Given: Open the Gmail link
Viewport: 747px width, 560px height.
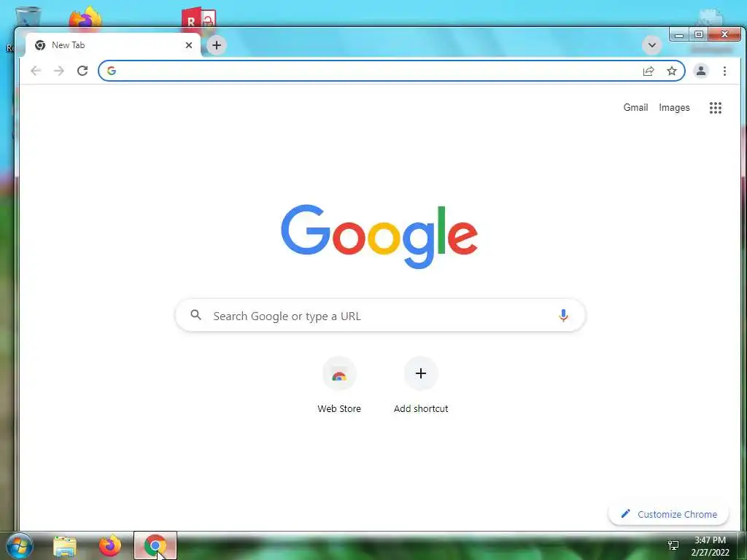Looking at the screenshot, I should tap(635, 108).
